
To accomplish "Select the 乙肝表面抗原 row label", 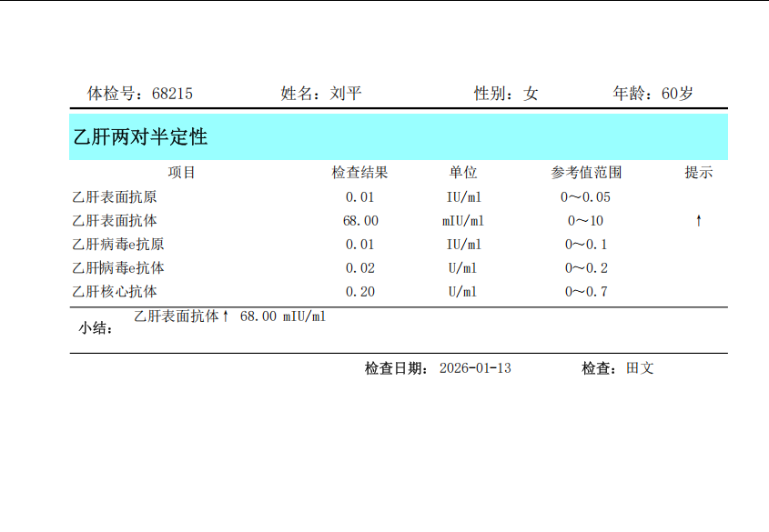I will [x=115, y=197].
